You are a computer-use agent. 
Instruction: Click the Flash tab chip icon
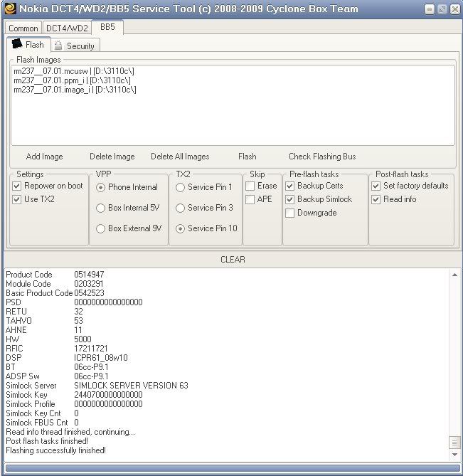pos(17,43)
